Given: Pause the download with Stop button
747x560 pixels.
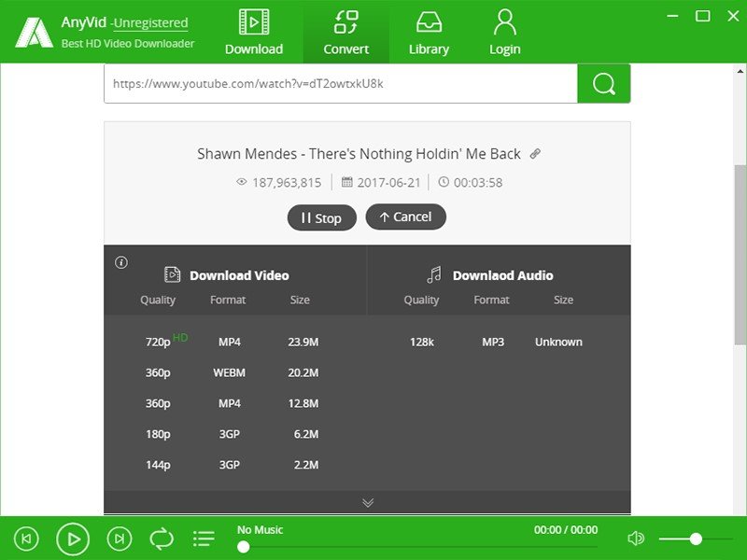Looking at the screenshot, I should [321, 217].
